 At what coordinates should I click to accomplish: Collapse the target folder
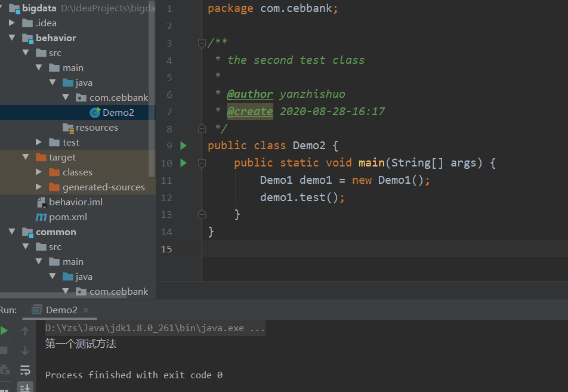click(x=26, y=157)
